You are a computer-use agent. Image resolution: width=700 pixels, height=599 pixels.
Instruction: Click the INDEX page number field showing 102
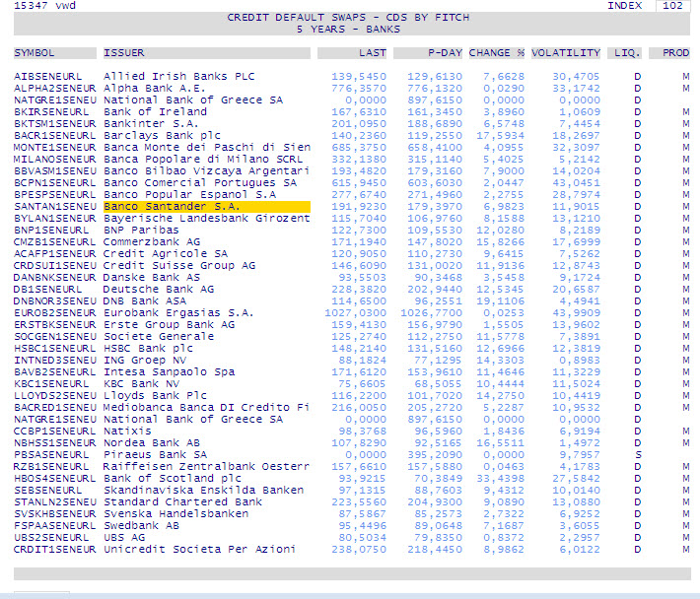(x=672, y=6)
